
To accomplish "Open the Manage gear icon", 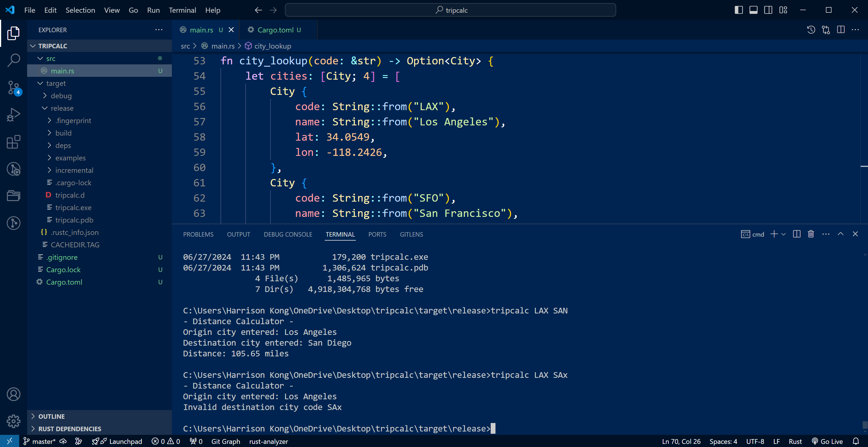I will coord(14,421).
